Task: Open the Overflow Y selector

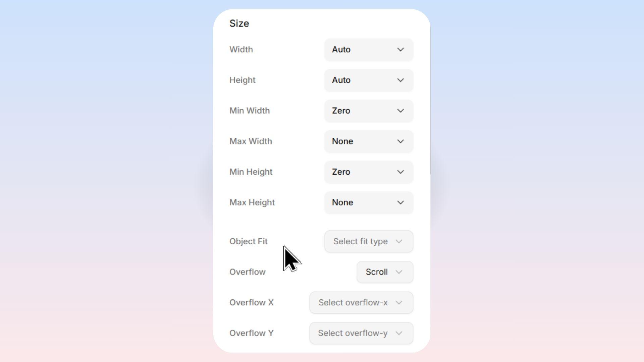Action: point(361,333)
